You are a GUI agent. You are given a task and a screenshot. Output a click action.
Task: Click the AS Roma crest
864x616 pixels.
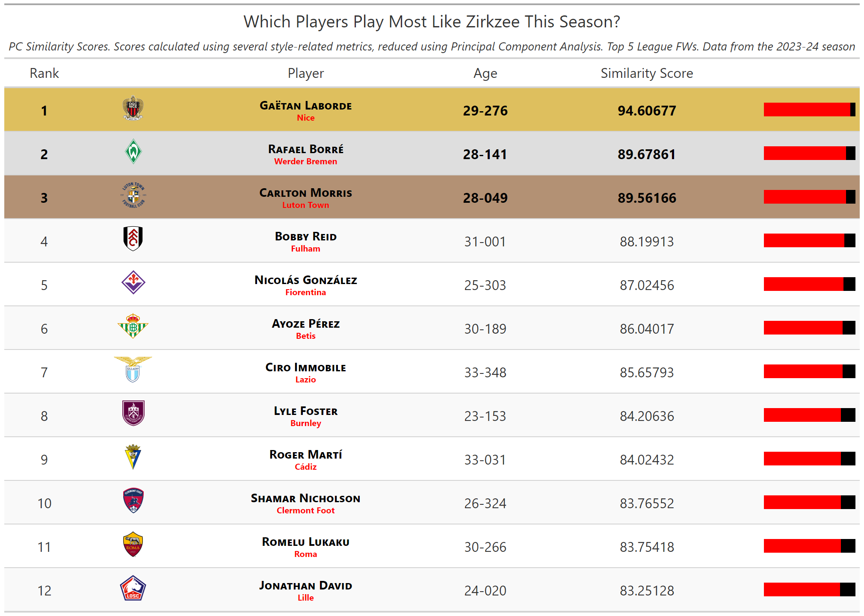pos(133,544)
